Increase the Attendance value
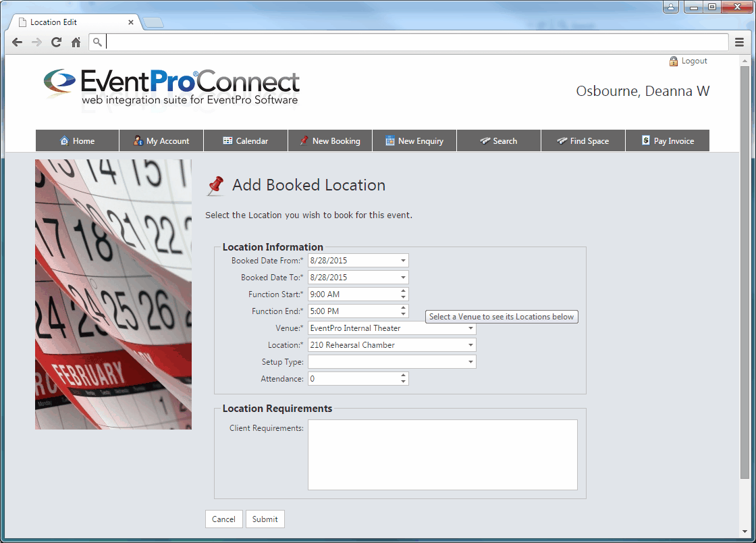 click(x=403, y=376)
